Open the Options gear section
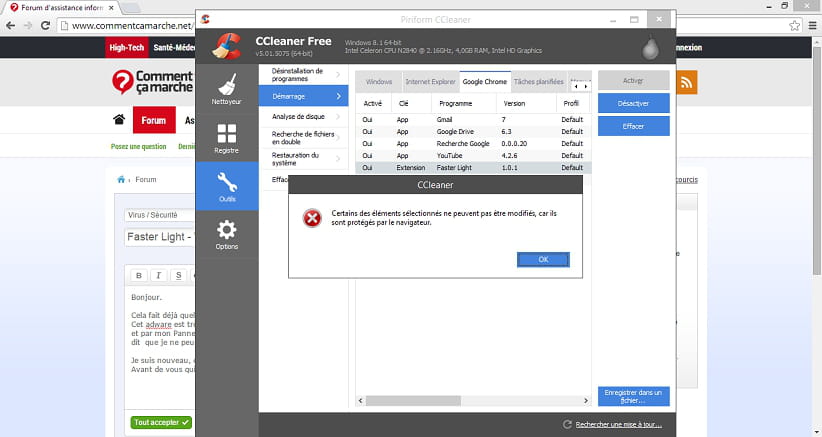This screenshot has height=437, width=822. point(226,234)
